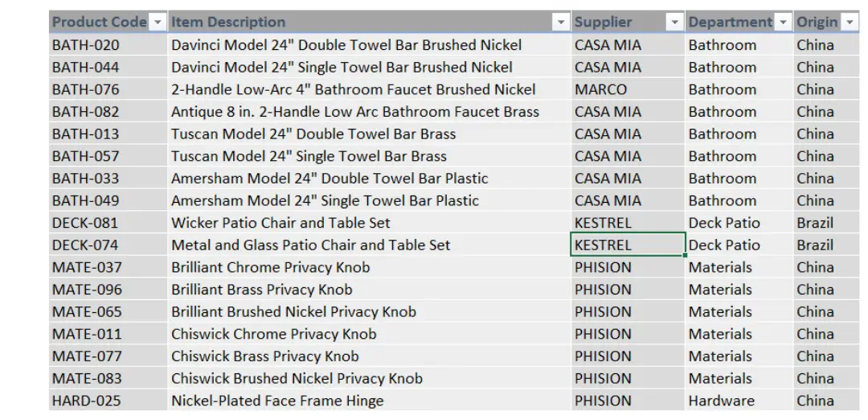Image resolution: width=868 pixels, height=420 pixels.
Task: Select Brazil origin cell for DECK-081
Action: 826,223
